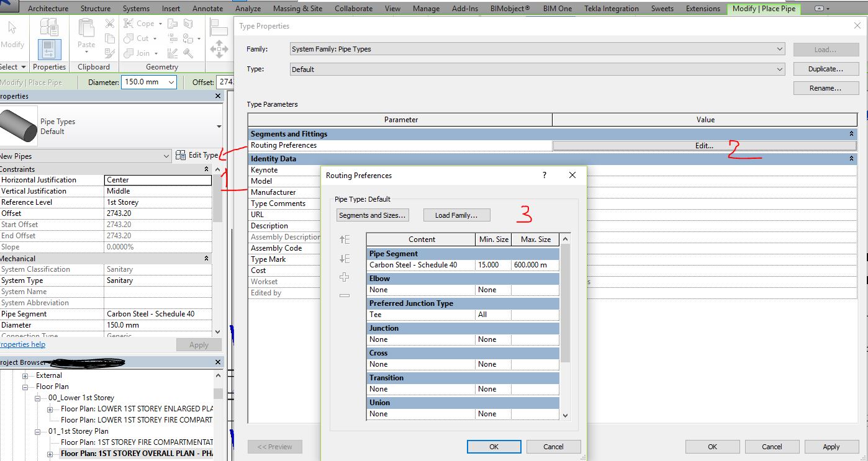Click the Remove Row minus icon

click(x=345, y=296)
